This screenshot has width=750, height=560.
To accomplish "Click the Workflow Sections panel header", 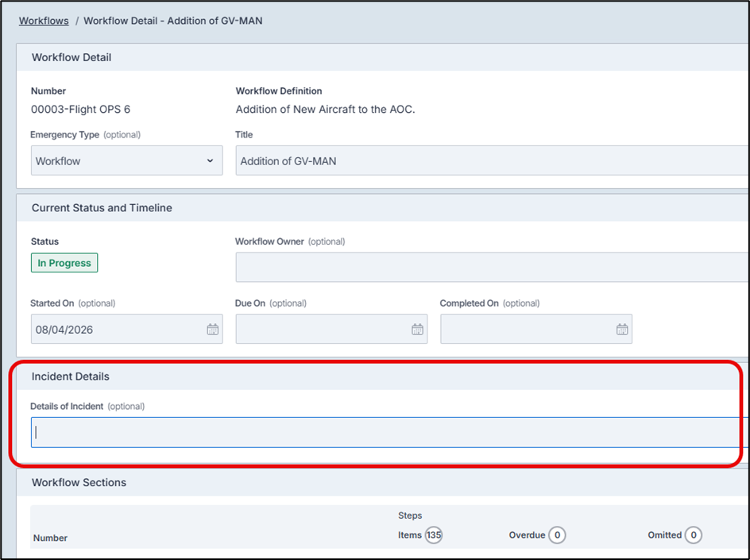I will pos(79,483).
